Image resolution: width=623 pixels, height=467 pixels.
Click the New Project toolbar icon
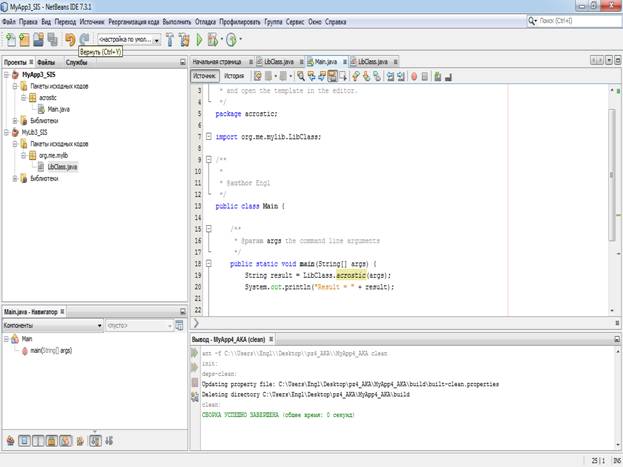click(x=24, y=39)
